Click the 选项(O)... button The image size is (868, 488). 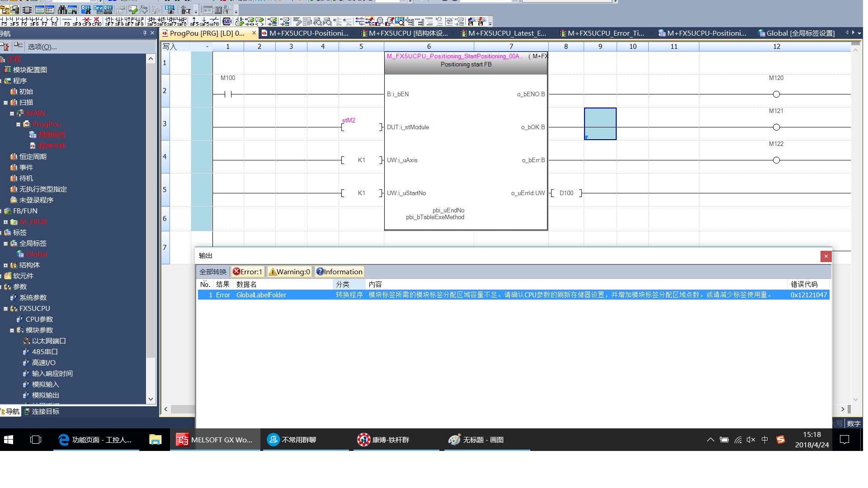pos(42,47)
